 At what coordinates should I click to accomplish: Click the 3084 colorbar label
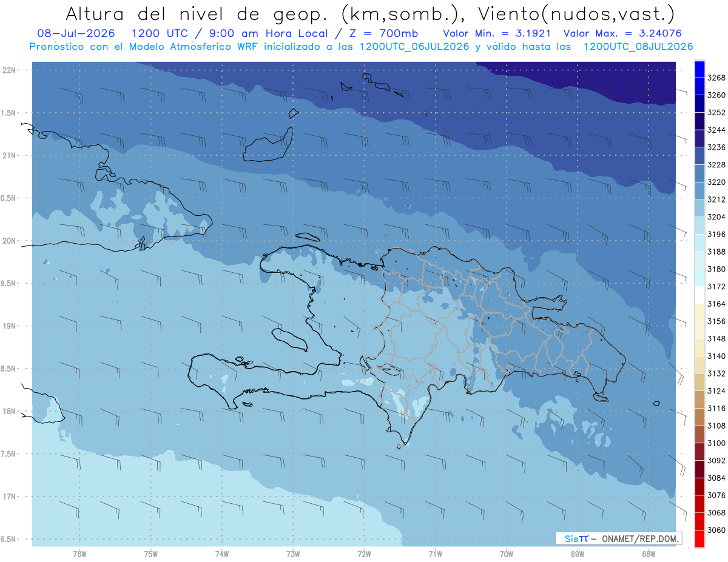[x=716, y=478]
